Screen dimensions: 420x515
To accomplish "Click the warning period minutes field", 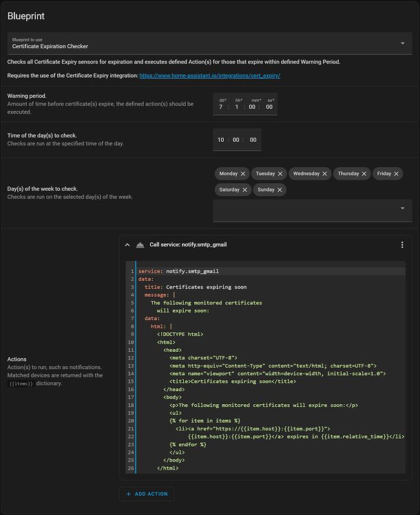I will 252,107.
